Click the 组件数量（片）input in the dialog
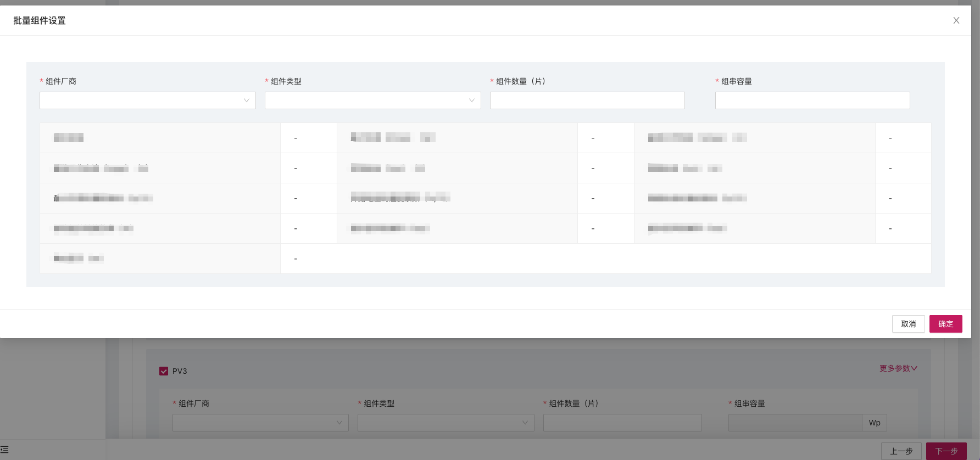Viewport: 980px width, 460px height. (587, 100)
